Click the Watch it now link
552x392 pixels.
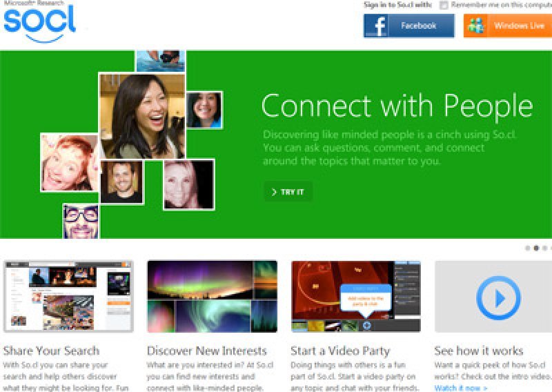click(461, 388)
